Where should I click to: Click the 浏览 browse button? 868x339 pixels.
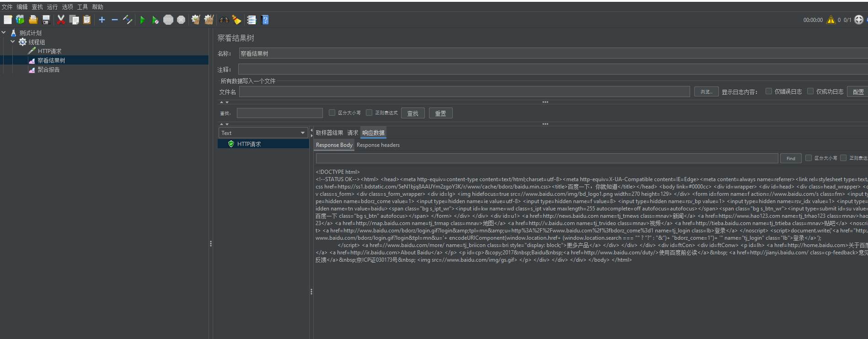pyautogui.click(x=706, y=91)
